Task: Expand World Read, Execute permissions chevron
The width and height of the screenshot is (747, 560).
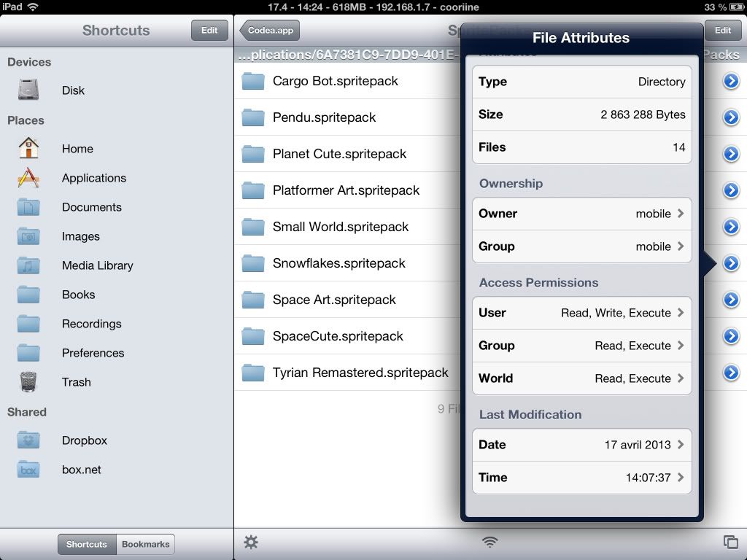Action: tap(681, 378)
